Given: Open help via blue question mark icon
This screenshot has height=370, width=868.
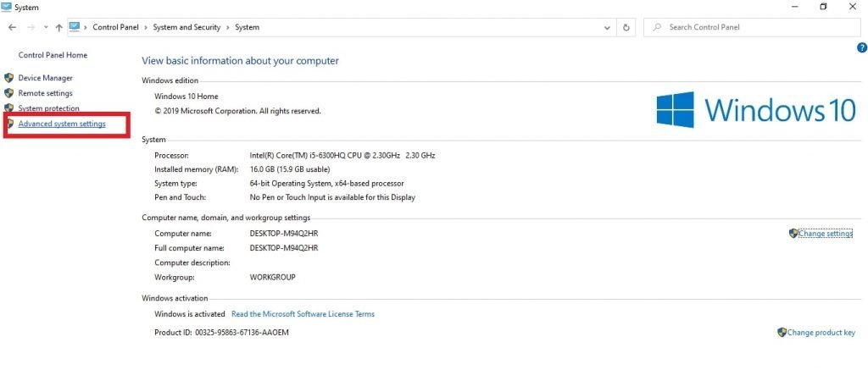Looking at the screenshot, I should [862, 48].
